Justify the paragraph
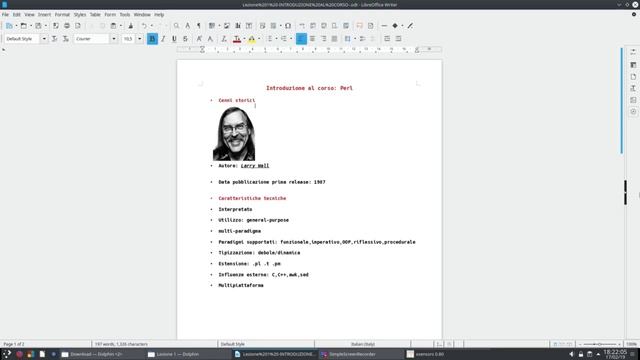 (x=334, y=39)
